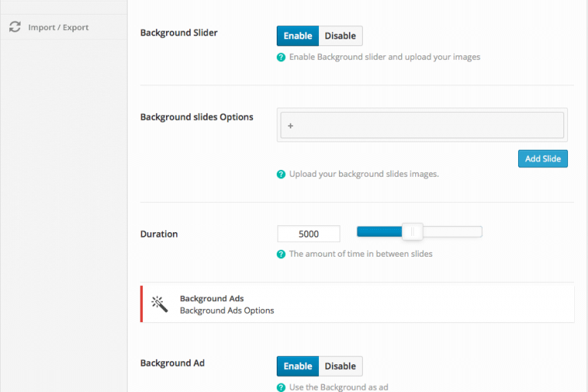Enable the Background Slider option

tap(297, 35)
